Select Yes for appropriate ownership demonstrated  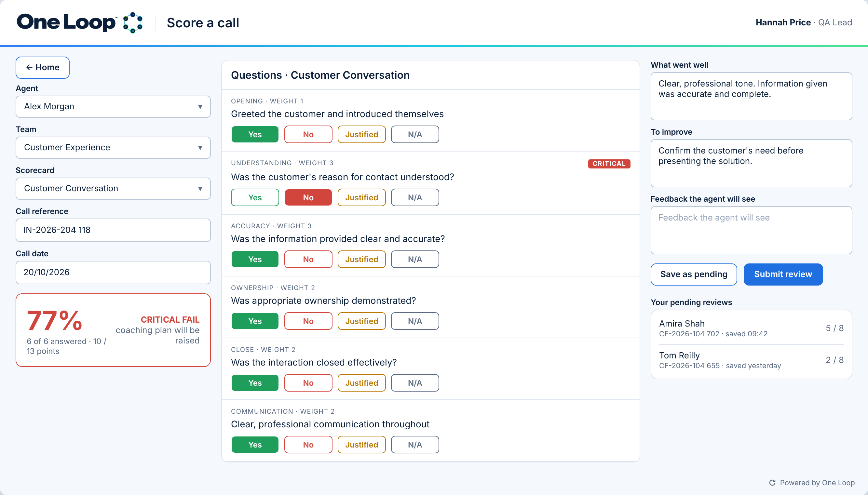point(255,321)
